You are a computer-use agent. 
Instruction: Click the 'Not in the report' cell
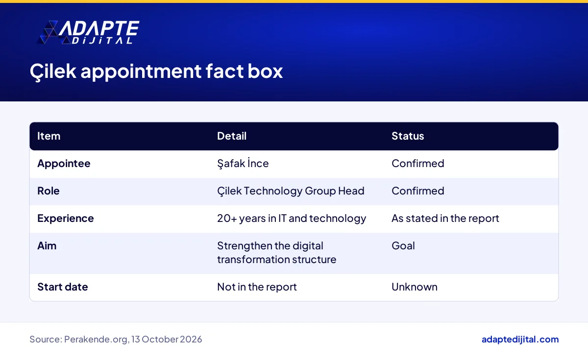[x=257, y=287]
